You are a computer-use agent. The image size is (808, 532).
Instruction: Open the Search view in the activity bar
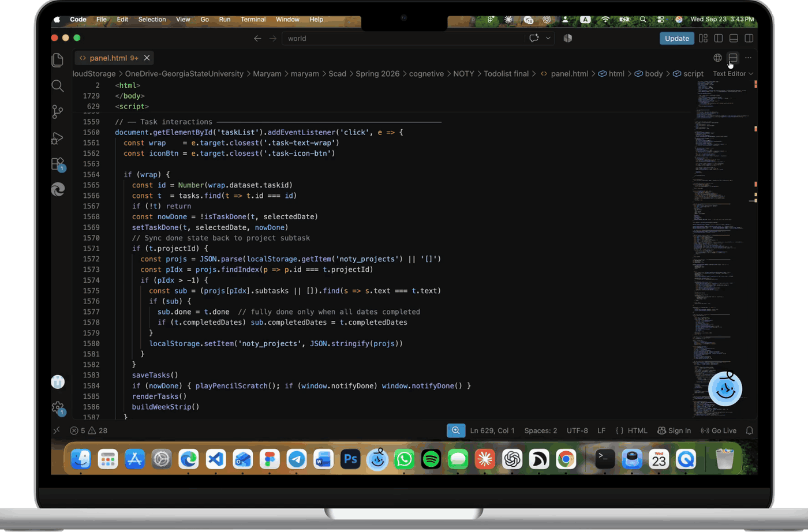[x=58, y=87]
